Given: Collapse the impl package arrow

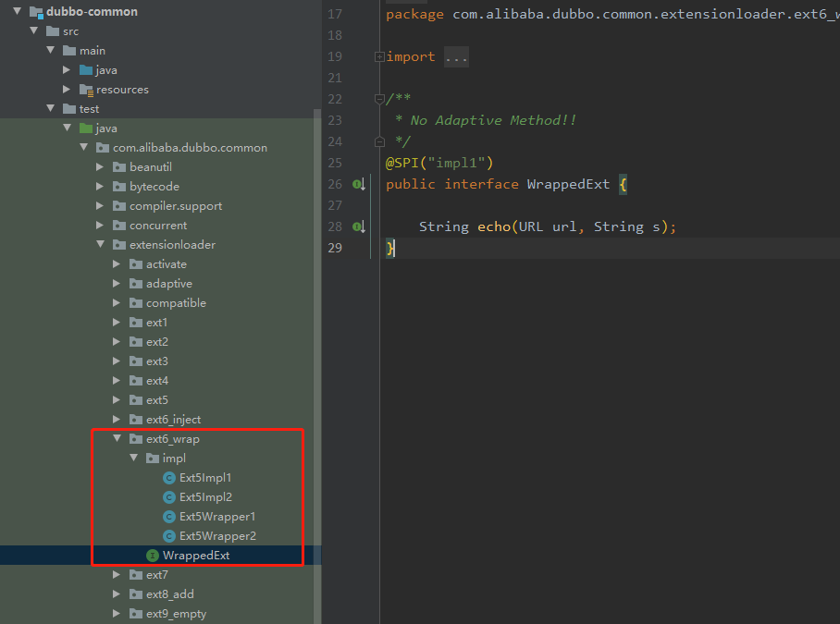Looking at the screenshot, I should pos(133,458).
